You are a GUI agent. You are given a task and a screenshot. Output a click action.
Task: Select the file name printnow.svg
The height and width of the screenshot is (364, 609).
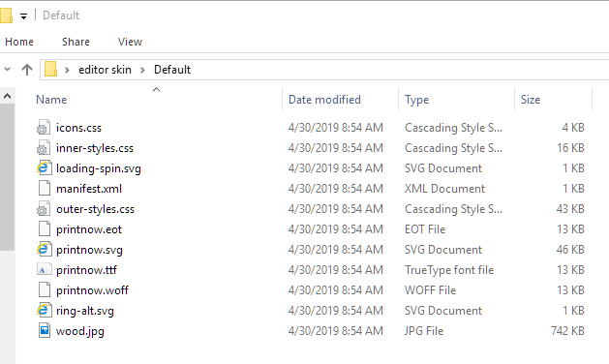89,250
